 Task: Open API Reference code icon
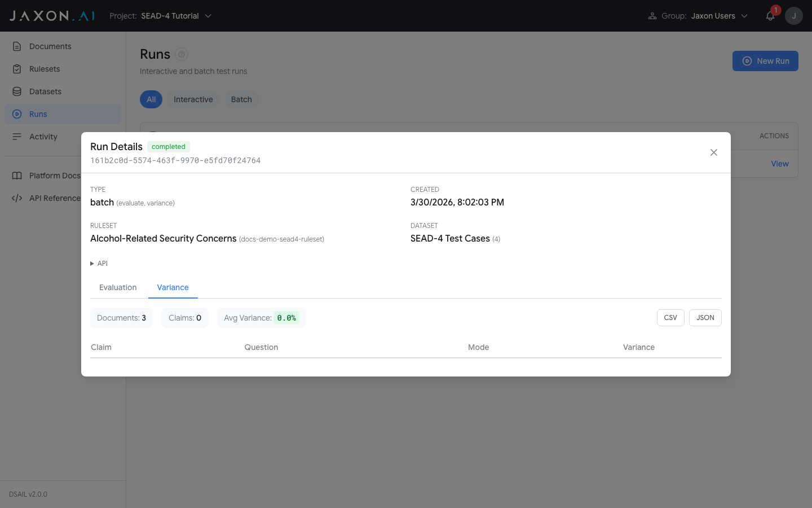tap(17, 198)
